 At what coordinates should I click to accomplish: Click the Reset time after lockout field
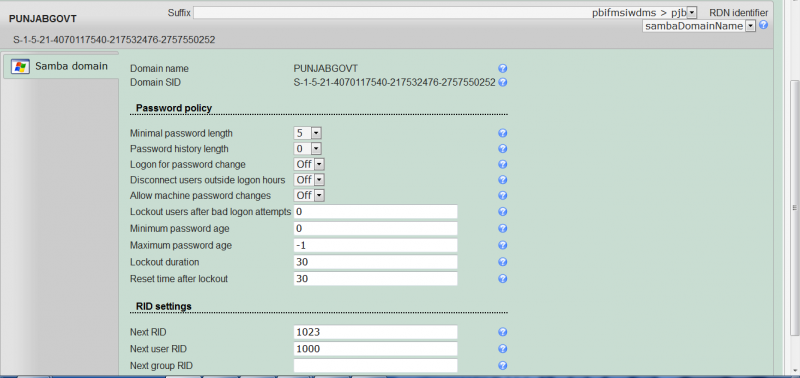point(376,279)
